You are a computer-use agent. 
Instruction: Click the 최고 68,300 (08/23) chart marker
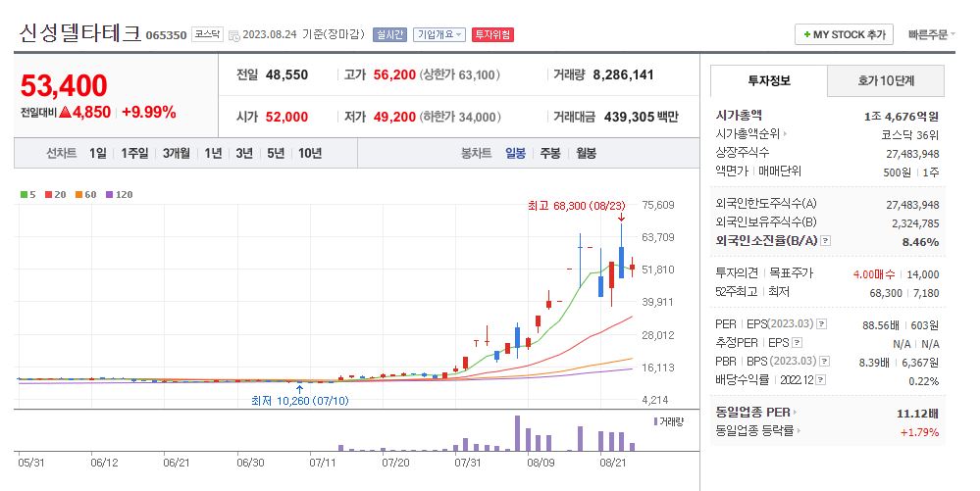click(576, 206)
